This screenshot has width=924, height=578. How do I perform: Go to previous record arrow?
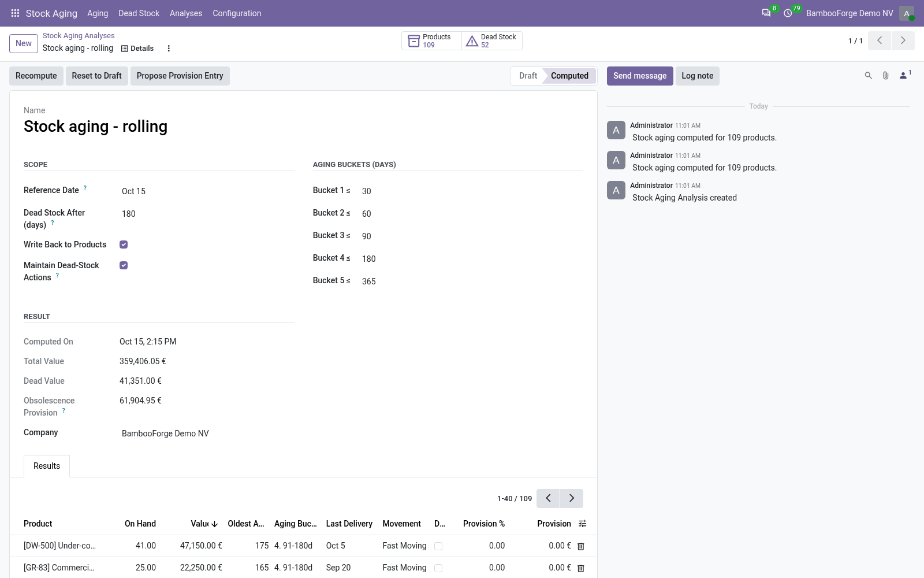(x=880, y=40)
